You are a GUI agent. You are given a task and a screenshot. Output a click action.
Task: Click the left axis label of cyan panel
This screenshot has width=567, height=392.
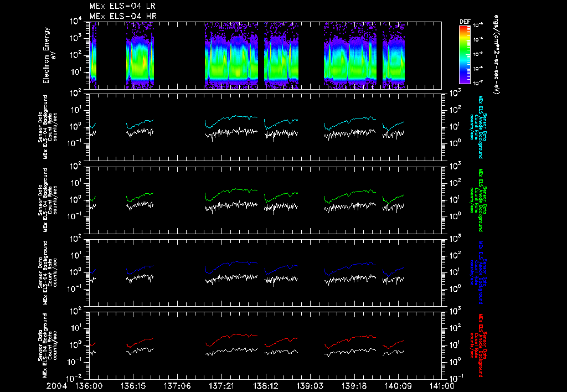coord(48,127)
